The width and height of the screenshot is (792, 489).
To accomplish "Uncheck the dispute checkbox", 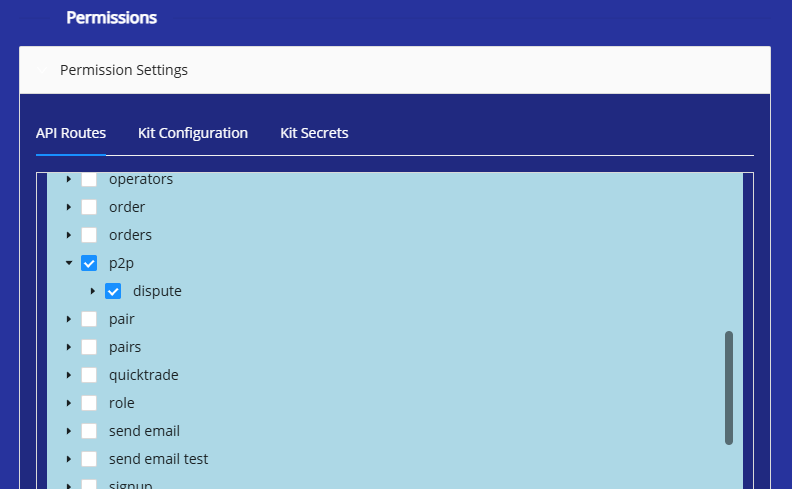I will pos(113,291).
